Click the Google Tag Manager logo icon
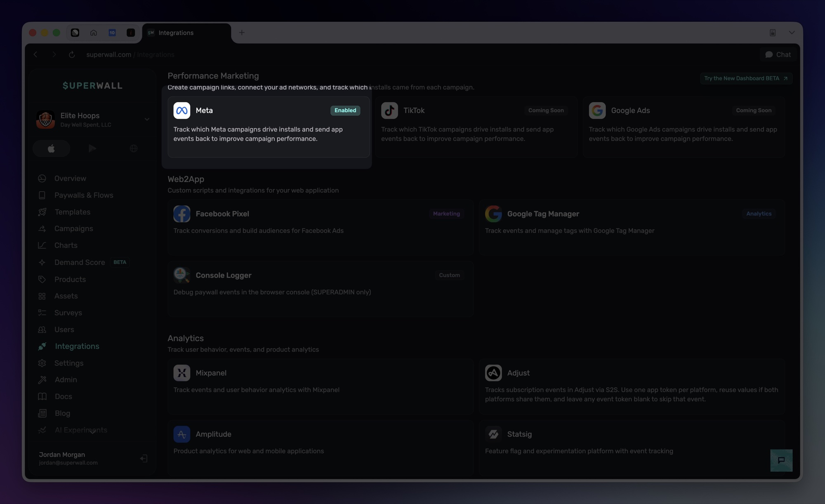 [x=493, y=214]
